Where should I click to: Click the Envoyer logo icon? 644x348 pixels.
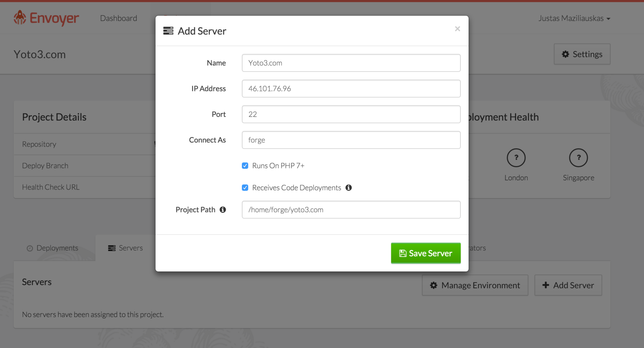pyautogui.click(x=20, y=18)
